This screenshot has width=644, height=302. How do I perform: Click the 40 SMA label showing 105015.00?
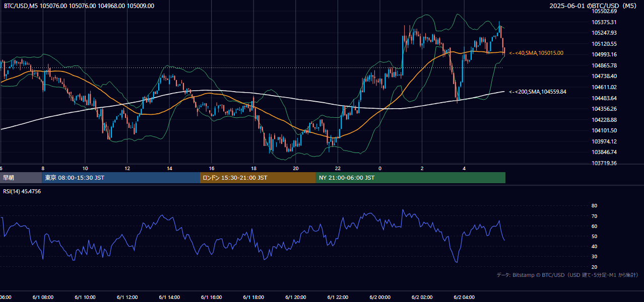click(x=536, y=53)
